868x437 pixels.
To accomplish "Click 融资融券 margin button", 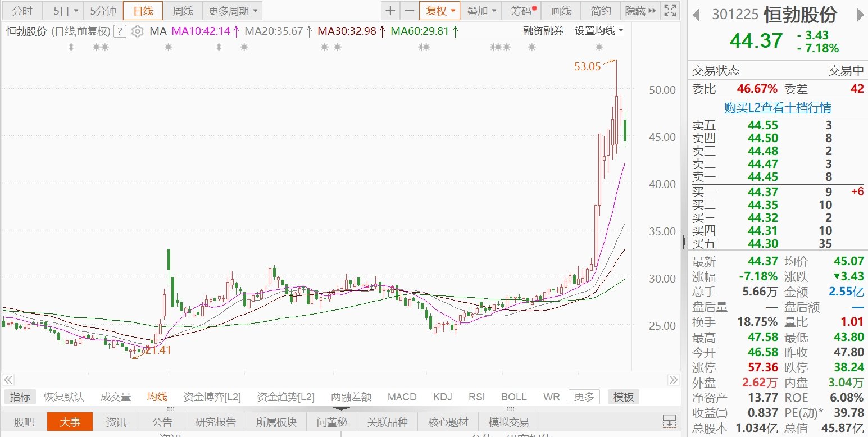I will 543,31.
